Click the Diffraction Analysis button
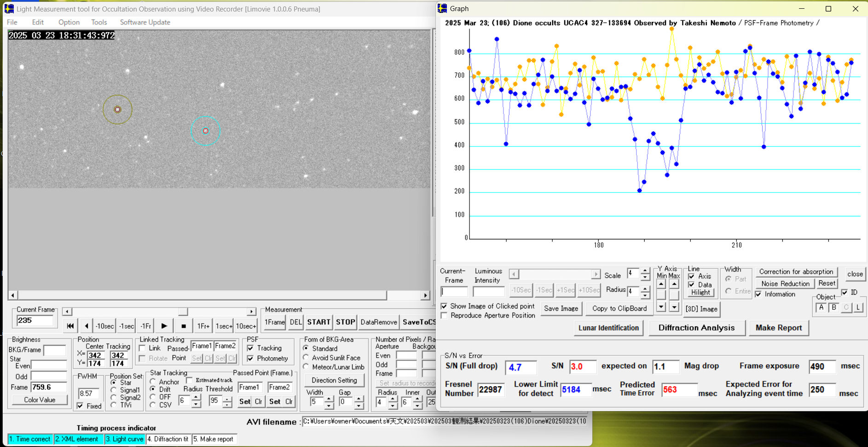 [696, 328]
